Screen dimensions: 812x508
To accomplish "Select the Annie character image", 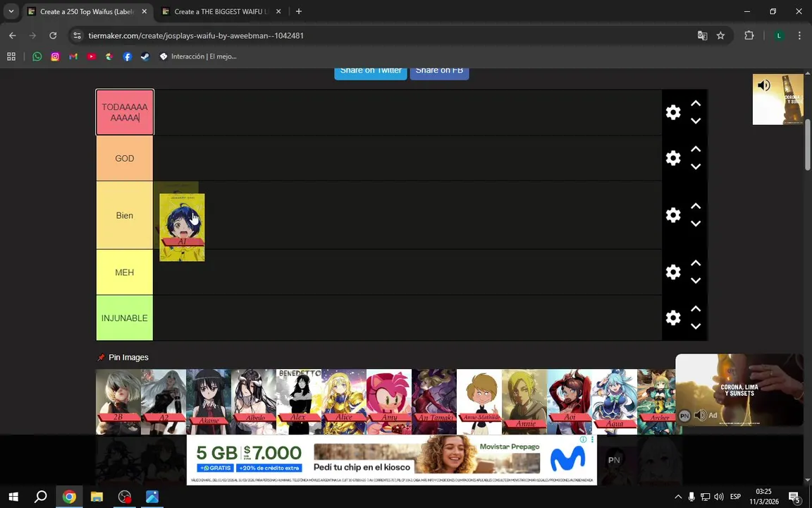I will (x=524, y=401).
